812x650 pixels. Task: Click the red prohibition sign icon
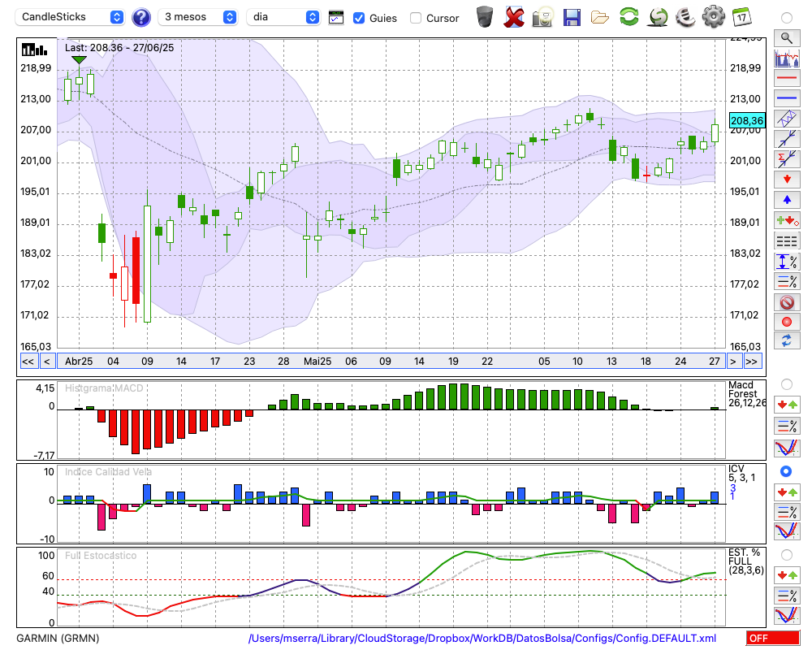787,301
